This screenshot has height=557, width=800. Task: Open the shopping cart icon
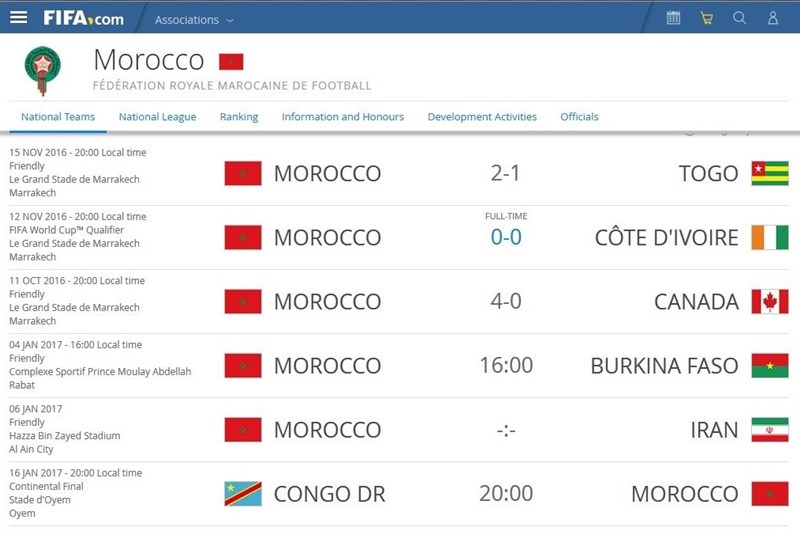point(706,18)
